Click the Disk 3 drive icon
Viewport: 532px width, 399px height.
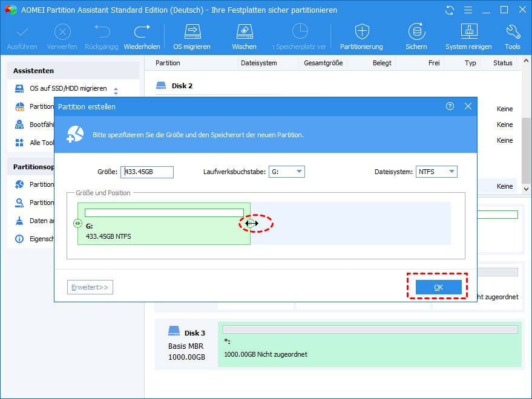174,331
